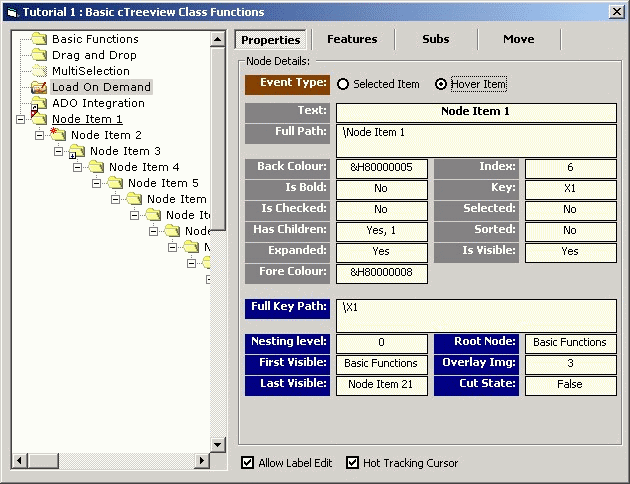The width and height of the screenshot is (630, 484).
Task: Click the Back Colour value field
Action: click(x=381, y=168)
